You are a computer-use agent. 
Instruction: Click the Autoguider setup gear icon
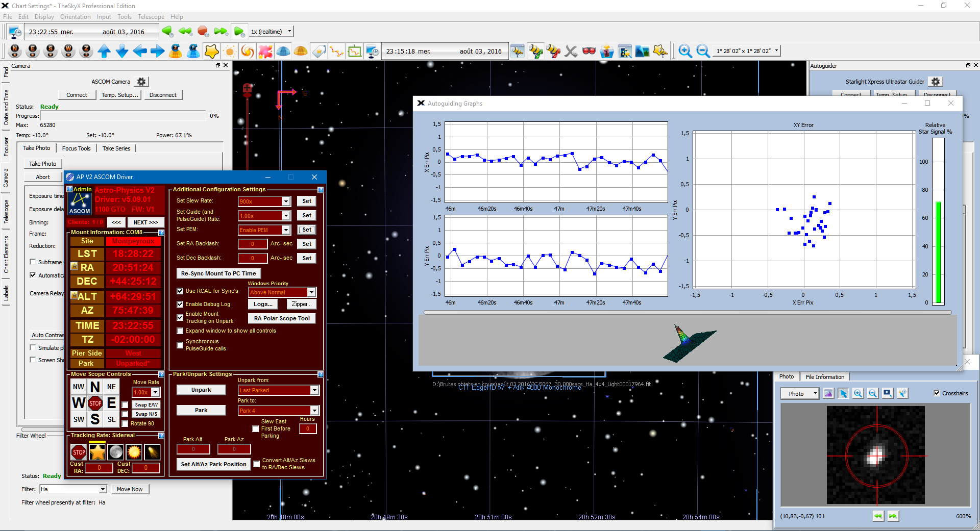click(935, 82)
